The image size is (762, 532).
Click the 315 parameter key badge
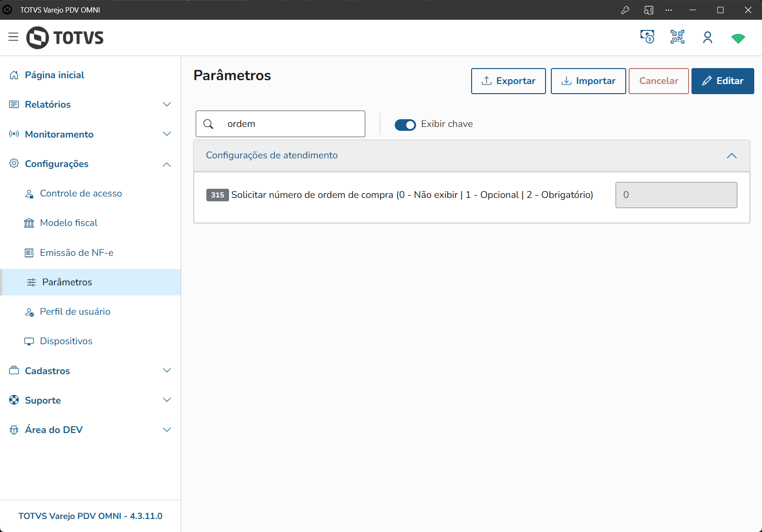point(217,195)
